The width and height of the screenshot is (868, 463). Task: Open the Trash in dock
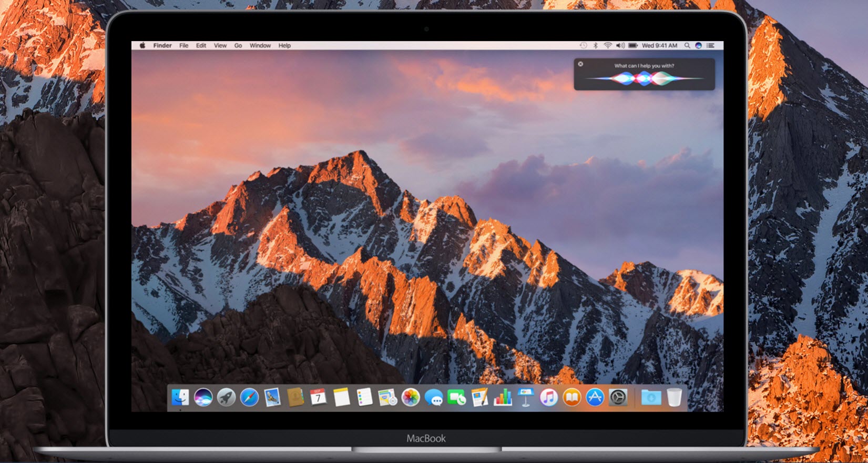tap(675, 397)
